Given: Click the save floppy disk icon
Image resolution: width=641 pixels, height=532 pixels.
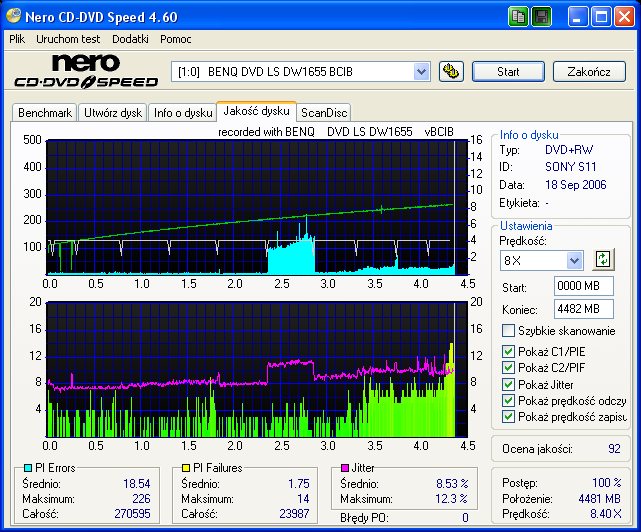Looking at the screenshot, I should (542, 17).
